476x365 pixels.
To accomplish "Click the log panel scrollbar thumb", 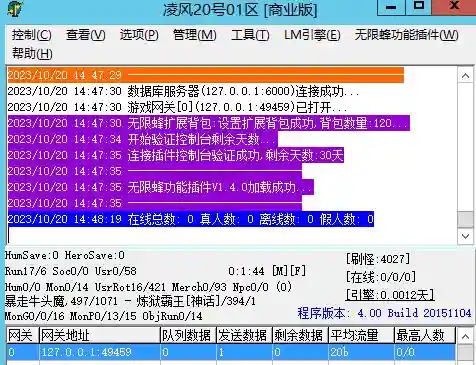I will tap(465, 219).
